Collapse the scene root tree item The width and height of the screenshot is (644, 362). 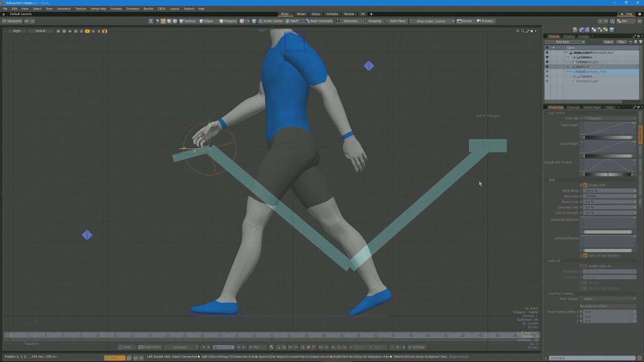pos(566,53)
